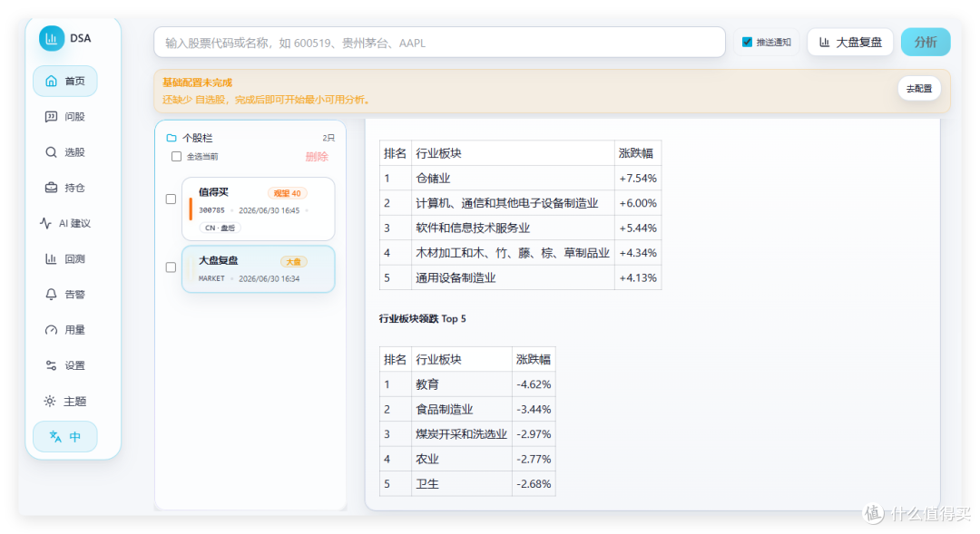Click the bar chart icon in 大盘复盘 button
This screenshot has width=980, height=534.
pyautogui.click(x=824, y=43)
